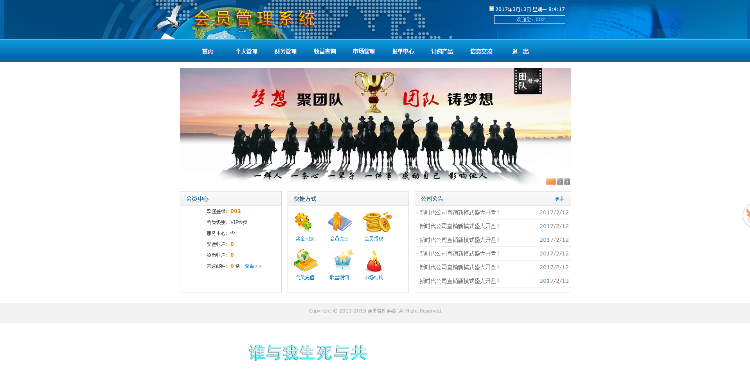Click the calendar icon beside the date
The height and width of the screenshot is (372, 750).
(x=491, y=9)
